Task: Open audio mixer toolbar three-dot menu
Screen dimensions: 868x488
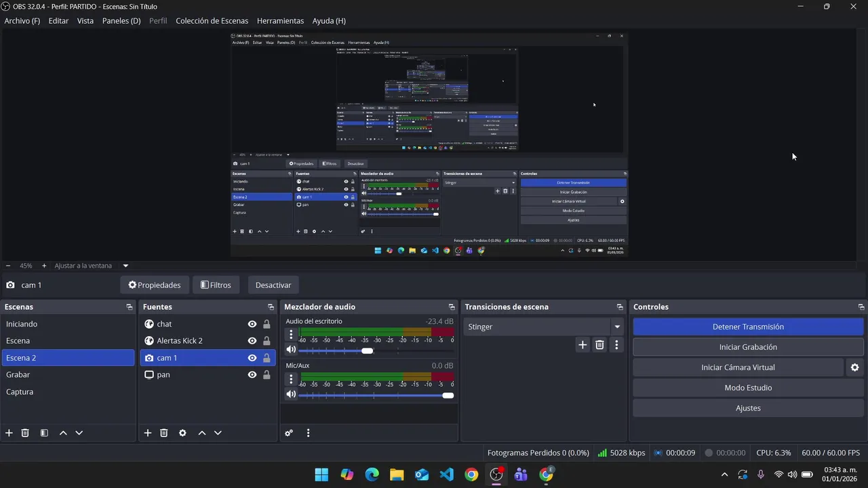Action: (308, 433)
